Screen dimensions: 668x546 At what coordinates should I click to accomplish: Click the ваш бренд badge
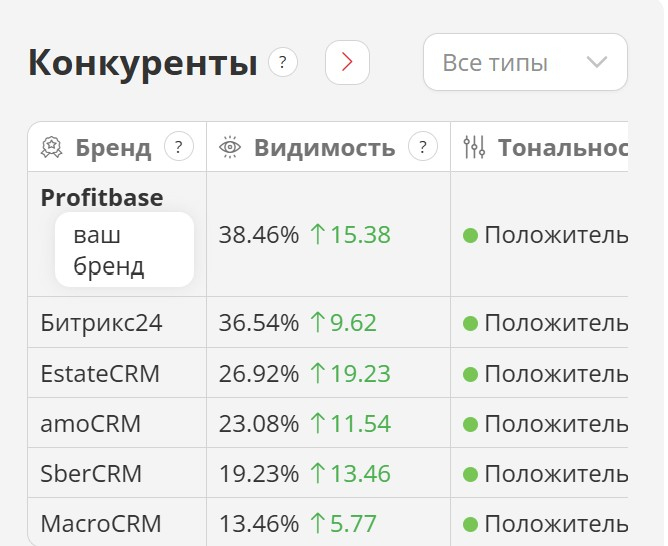pos(123,250)
